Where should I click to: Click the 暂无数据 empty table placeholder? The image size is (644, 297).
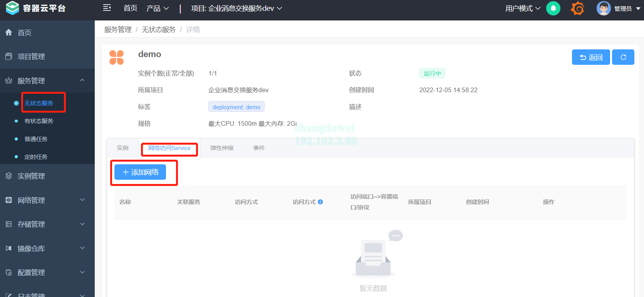click(373, 288)
